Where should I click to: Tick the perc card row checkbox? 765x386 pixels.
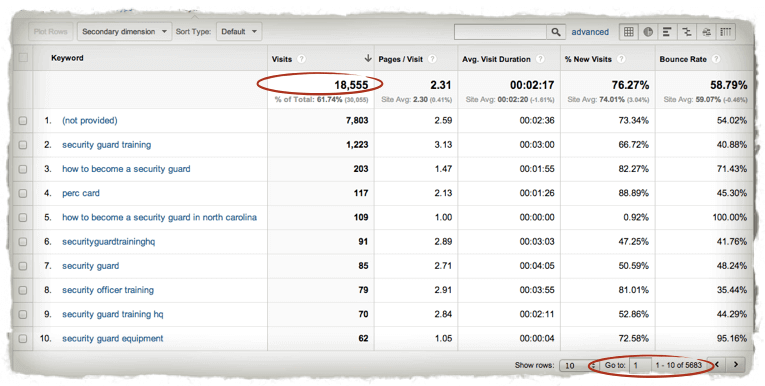pyautogui.click(x=23, y=193)
